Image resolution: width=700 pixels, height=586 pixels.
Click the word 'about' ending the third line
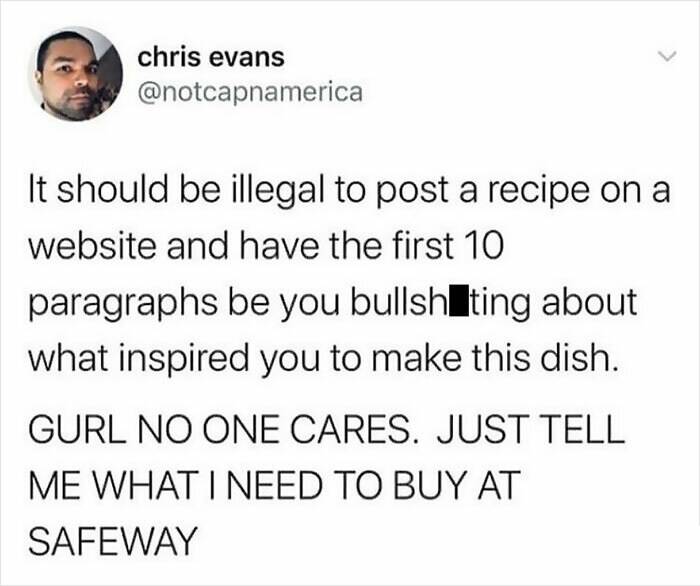tap(589, 302)
